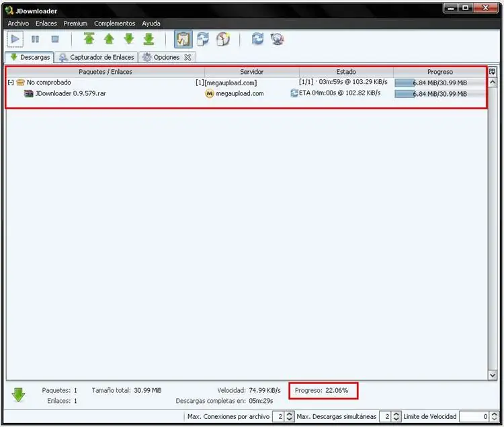The height and width of the screenshot is (427, 504).
Task: Open the Complementos menu
Action: pos(114,23)
